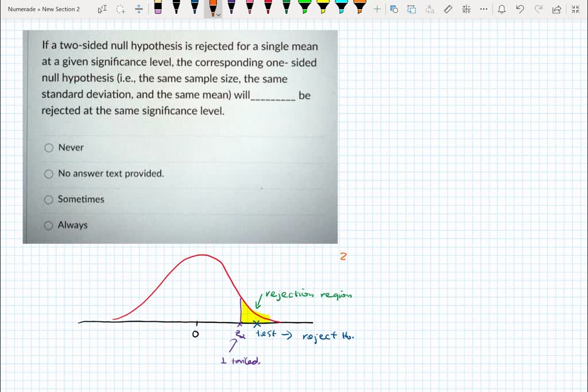Open the ellipsis overflow menu

click(484, 9)
